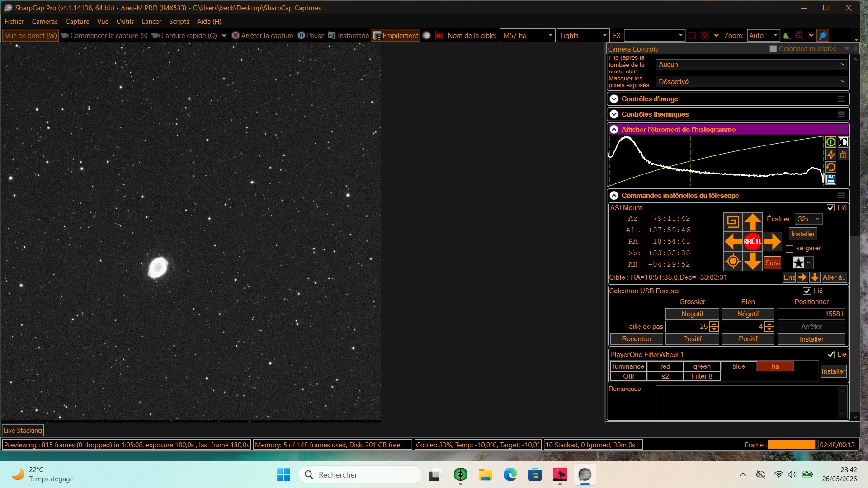
Task: Click the mount slew right arrow
Action: click(x=772, y=241)
